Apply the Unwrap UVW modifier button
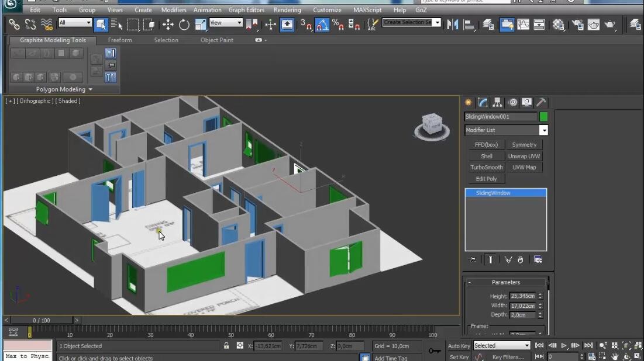644x361 pixels. point(524,157)
